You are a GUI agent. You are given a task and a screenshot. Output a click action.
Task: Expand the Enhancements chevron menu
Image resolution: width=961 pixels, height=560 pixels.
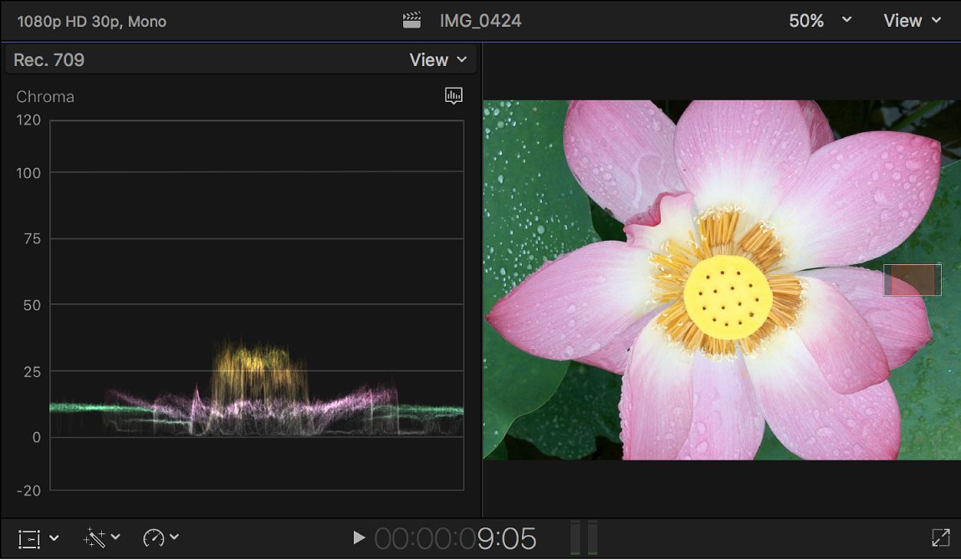[116, 538]
